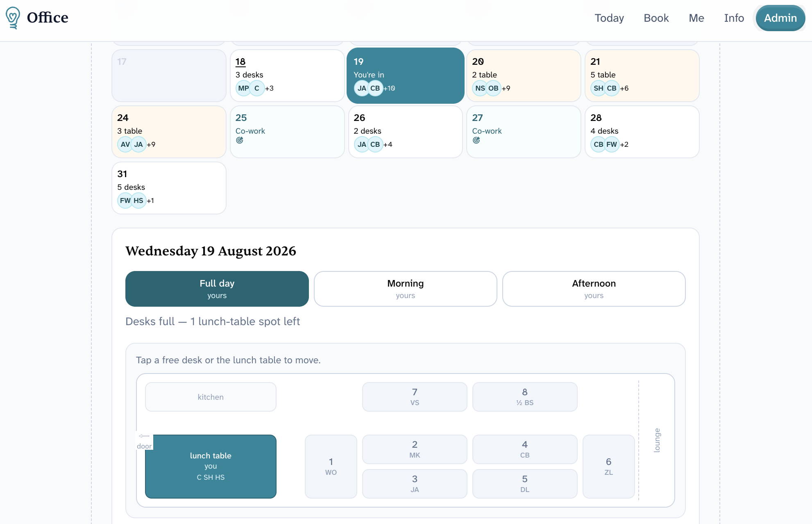This screenshot has width=812, height=524.
Task: Select the Full day booking option
Action: [217, 289]
